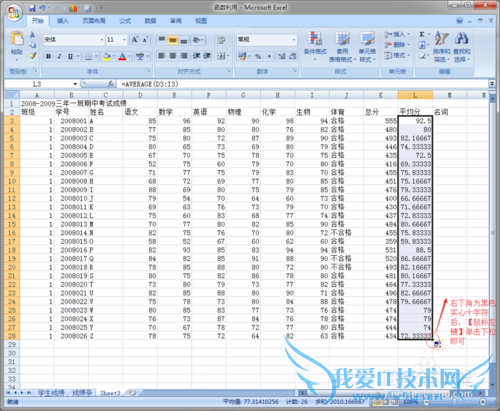Switch to the 插入 ribbon tab

point(63,21)
